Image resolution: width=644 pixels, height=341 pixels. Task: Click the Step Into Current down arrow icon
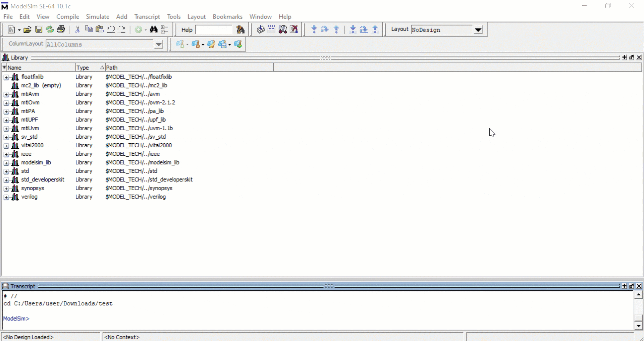[x=353, y=30]
